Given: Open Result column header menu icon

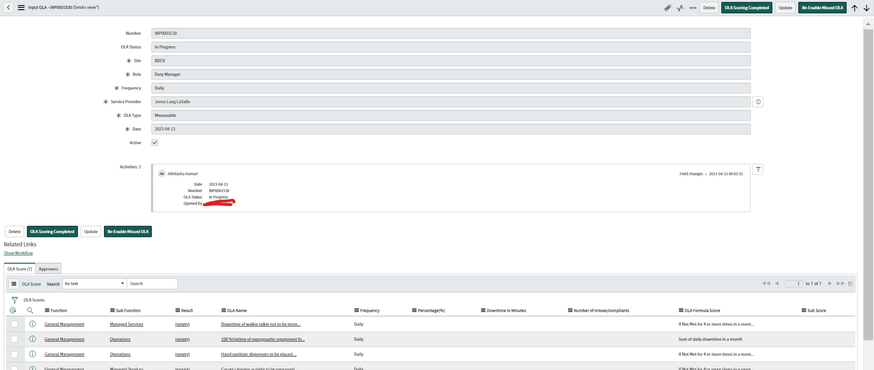Looking at the screenshot, I should tap(177, 310).
